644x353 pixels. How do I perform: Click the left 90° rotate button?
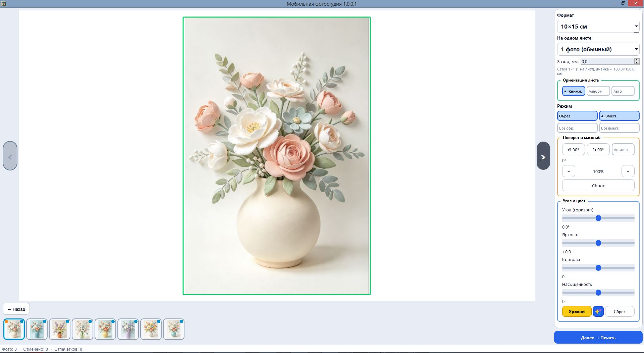[x=573, y=150]
